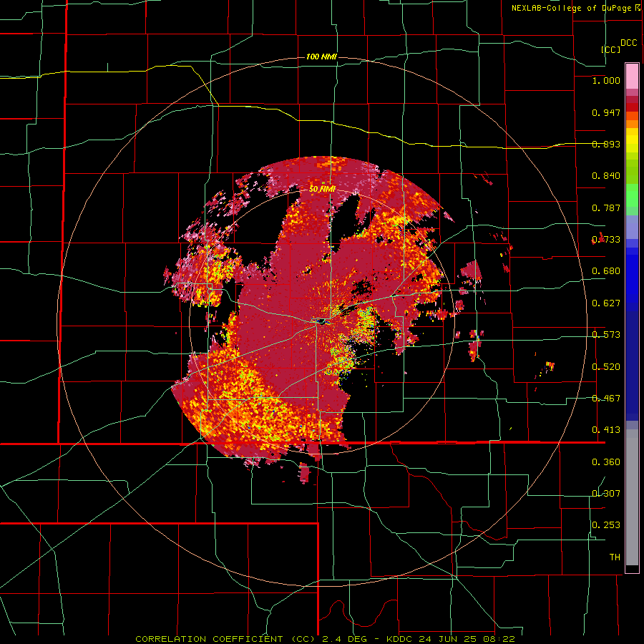
Task: Click the 0.893 scale value
Action: click(x=606, y=144)
